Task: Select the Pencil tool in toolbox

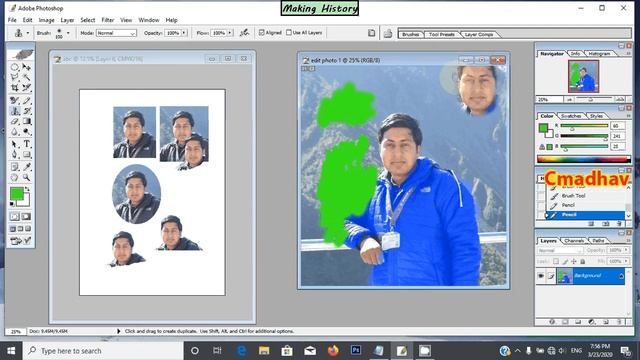Action: point(27,100)
